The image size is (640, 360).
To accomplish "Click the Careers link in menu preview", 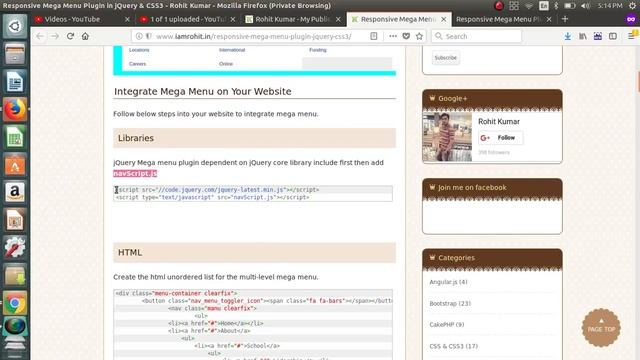I will (138, 64).
